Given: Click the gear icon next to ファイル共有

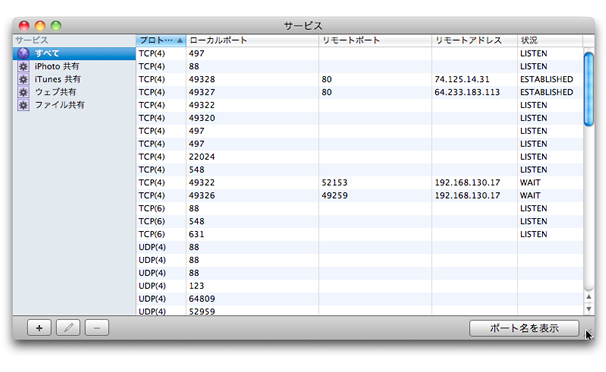Looking at the screenshot, I should (x=23, y=105).
